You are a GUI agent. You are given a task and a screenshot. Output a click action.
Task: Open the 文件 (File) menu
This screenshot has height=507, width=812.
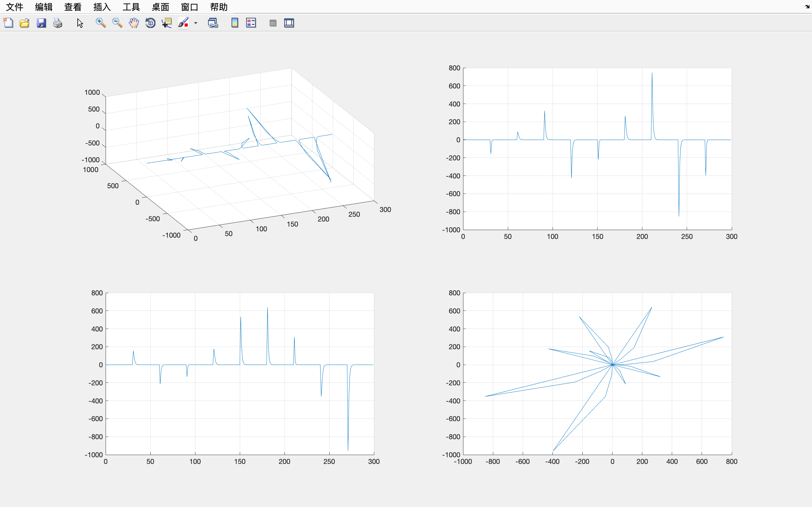(15, 7)
